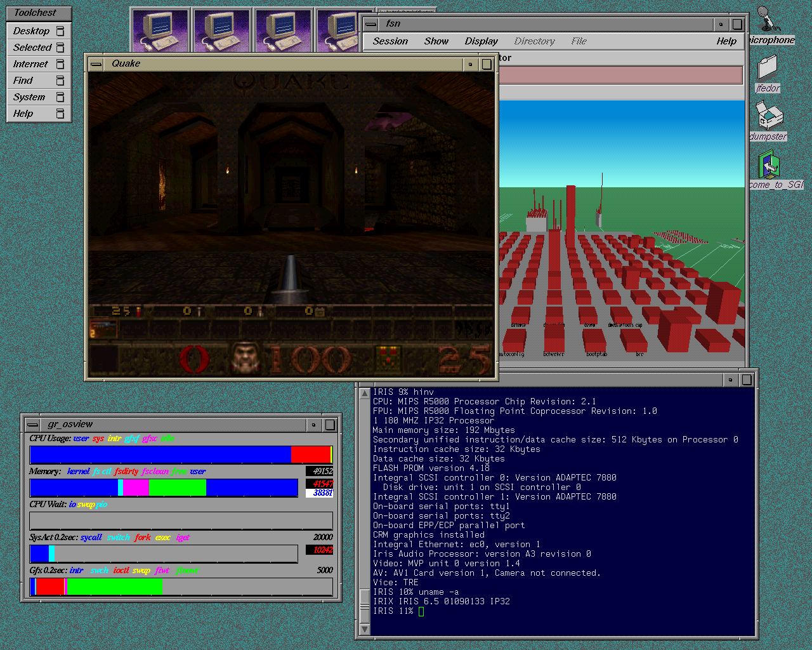This screenshot has height=650, width=812.
Task: Click the magenta fsclean segment in Memory bar
Action: [136, 487]
